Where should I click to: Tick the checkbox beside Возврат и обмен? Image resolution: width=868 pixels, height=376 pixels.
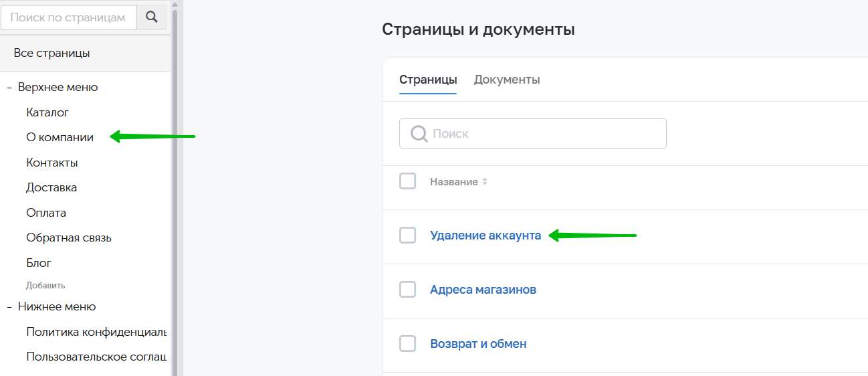click(x=408, y=344)
